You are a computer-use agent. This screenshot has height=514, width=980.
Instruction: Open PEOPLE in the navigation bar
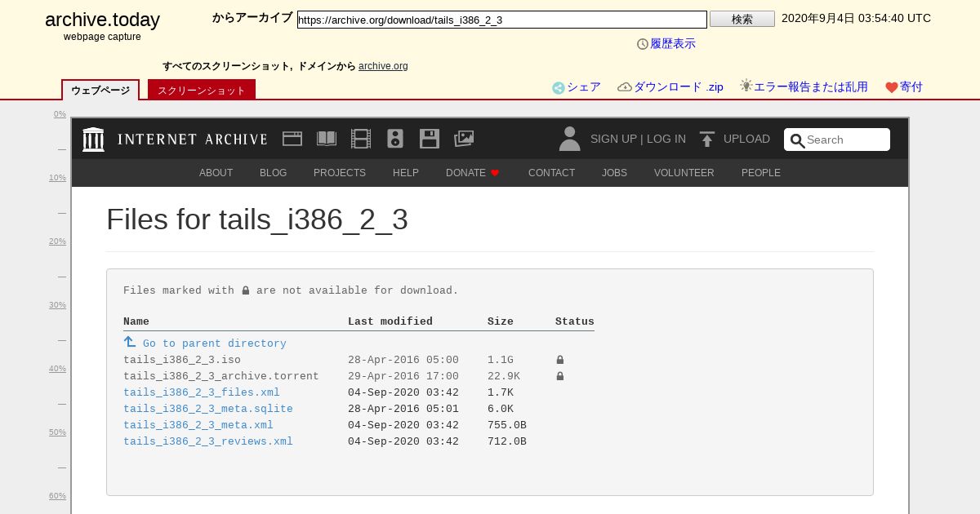coord(761,173)
